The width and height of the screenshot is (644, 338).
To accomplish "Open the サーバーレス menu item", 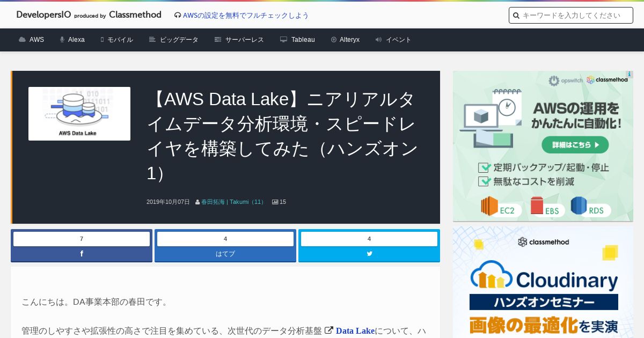I will [245, 40].
